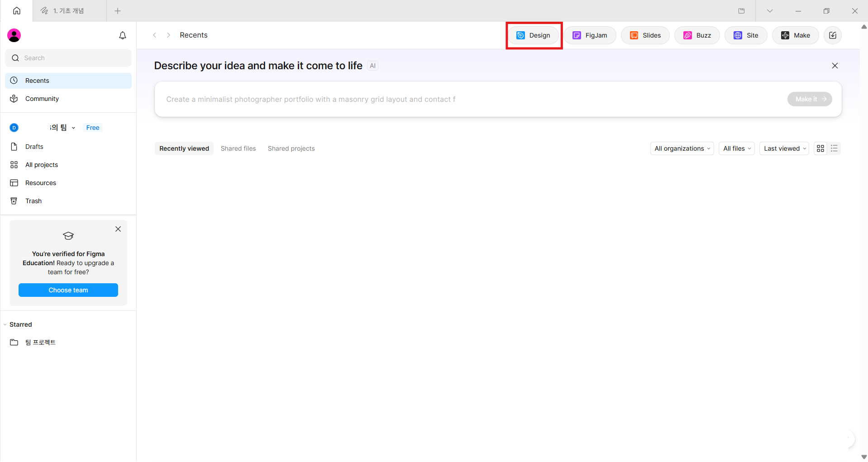Click the Make it button
868x462 pixels.
tap(810, 99)
